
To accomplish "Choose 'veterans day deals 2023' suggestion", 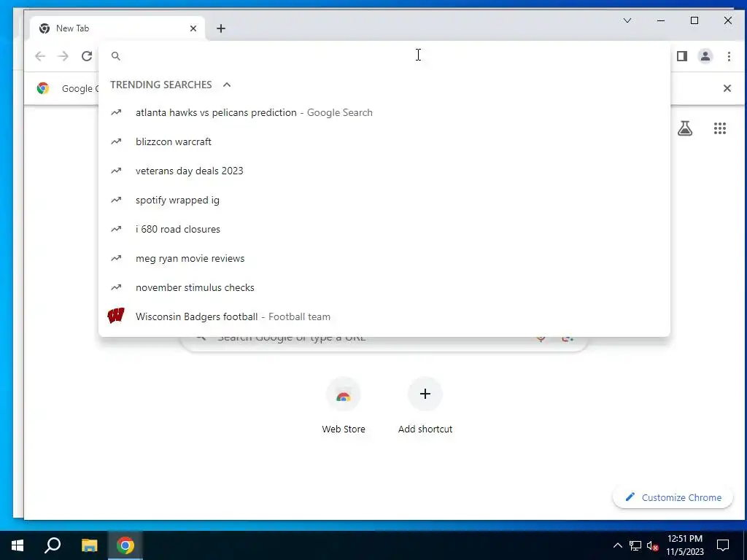I will [x=384, y=171].
